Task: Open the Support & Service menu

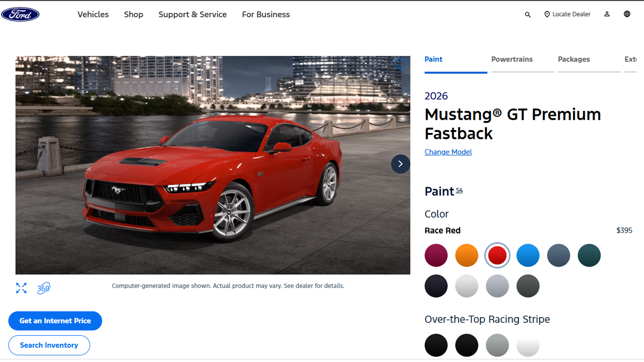Action: [192, 14]
